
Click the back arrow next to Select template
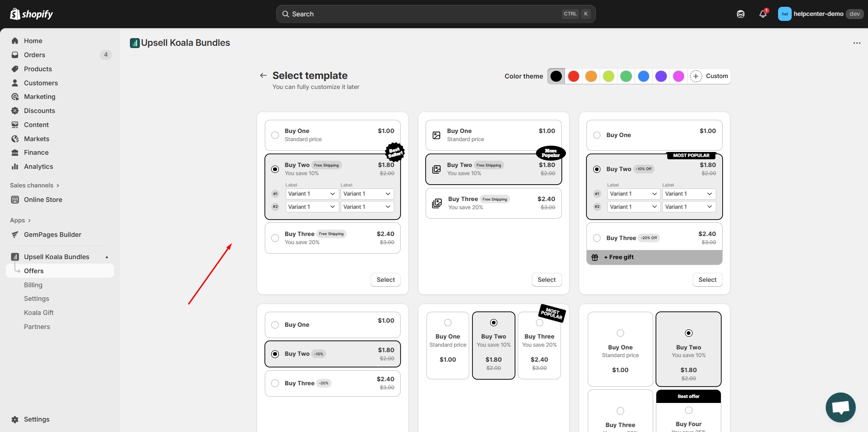tap(263, 75)
